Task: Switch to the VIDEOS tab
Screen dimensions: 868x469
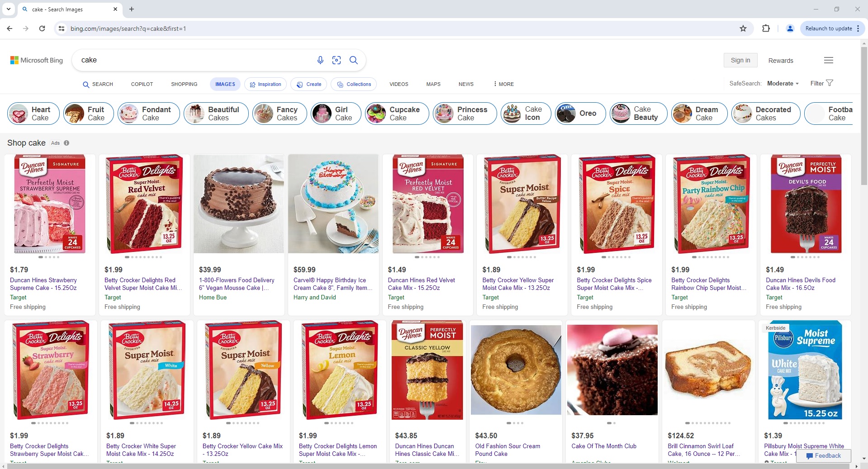Action: point(398,84)
